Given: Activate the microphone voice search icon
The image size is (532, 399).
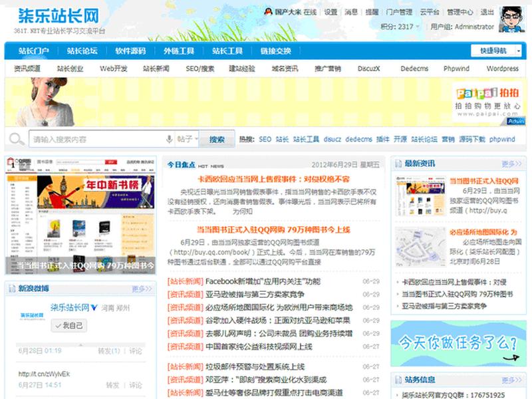Looking at the screenshot, I should pos(169,139).
